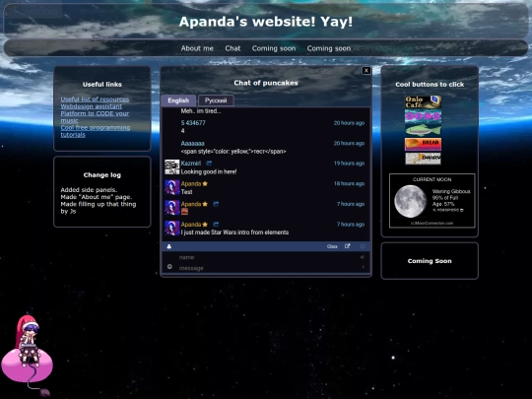Viewport: 532px width, 399px height.
Task: Open Cool free programming tutorials link
Action: click(x=96, y=131)
